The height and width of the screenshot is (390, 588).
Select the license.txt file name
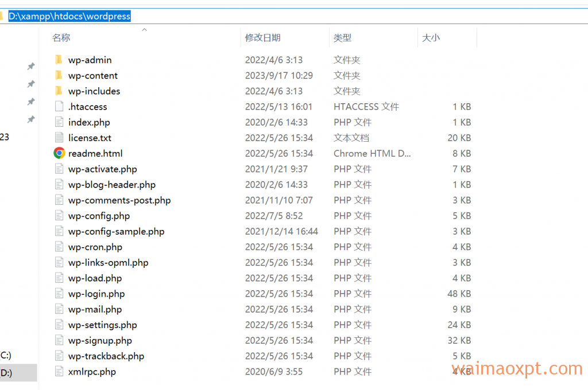(x=90, y=138)
